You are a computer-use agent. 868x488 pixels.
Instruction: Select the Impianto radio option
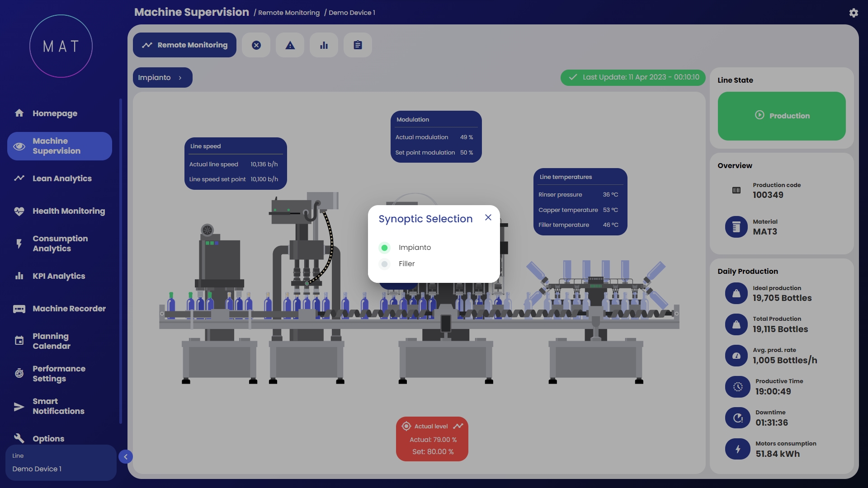pyautogui.click(x=384, y=248)
